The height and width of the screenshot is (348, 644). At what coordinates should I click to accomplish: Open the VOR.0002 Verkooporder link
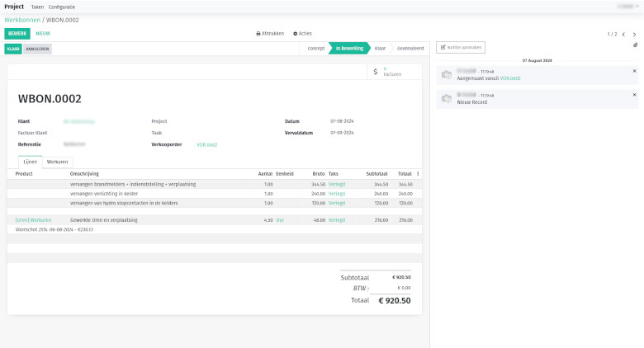[206, 144]
